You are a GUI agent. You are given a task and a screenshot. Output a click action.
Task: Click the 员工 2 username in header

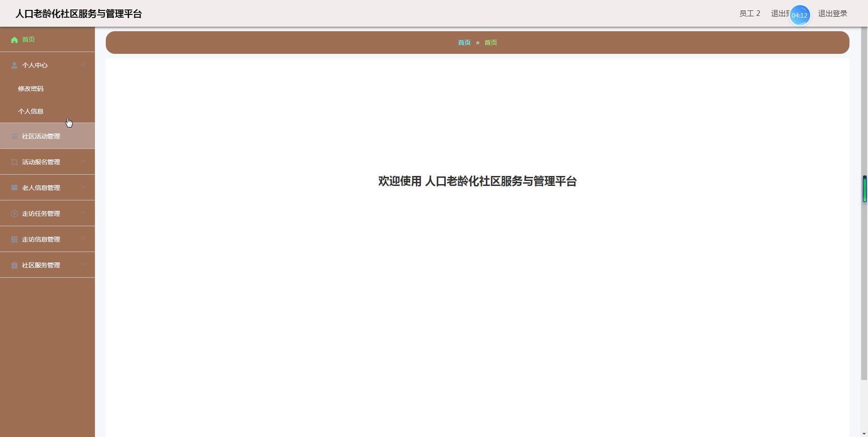[750, 14]
